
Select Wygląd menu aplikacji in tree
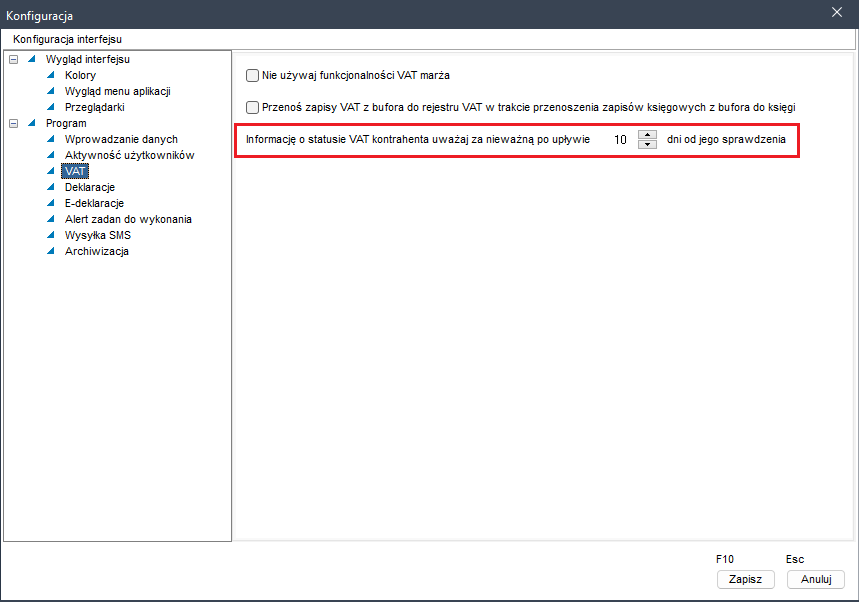[x=118, y=91]
